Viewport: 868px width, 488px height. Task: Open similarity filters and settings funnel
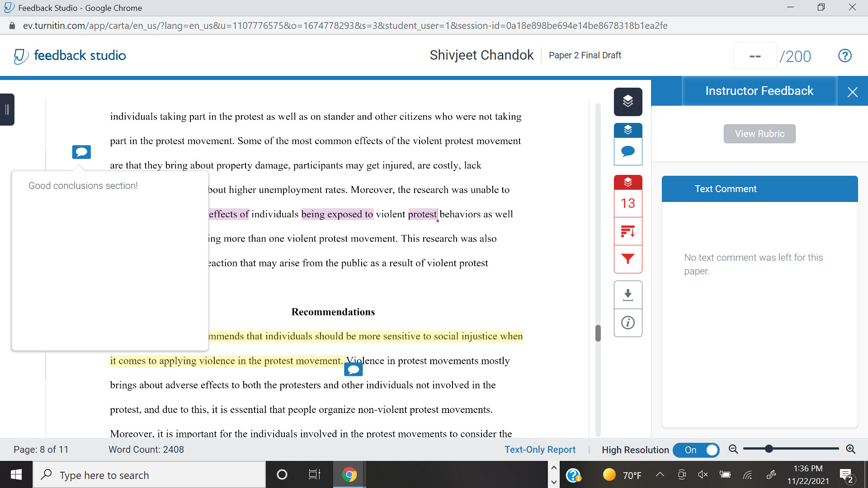(x=628, y=259)
